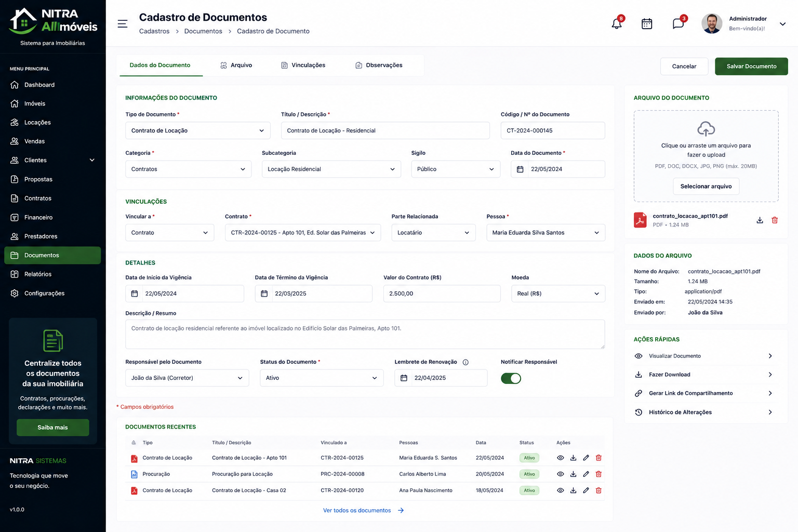The height and width of the screenshot is (532, 798).
Task: Delete the Contrato de Locação - Casa 02 row
Action: 598,490
